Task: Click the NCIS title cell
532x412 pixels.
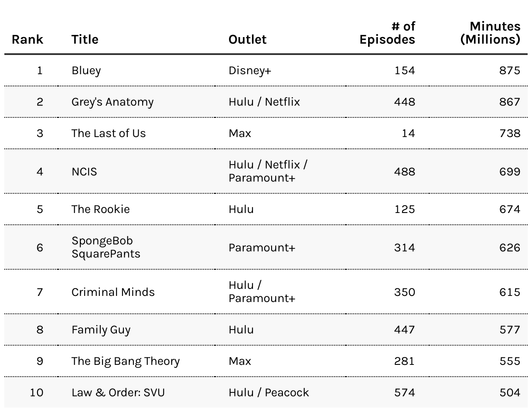Action: [x=84, y=172]
